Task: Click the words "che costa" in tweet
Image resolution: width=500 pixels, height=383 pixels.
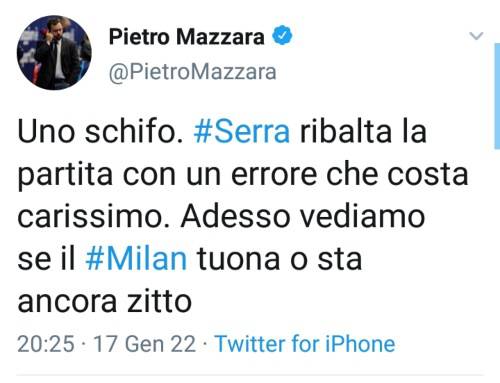Action: tap(397, 174)
